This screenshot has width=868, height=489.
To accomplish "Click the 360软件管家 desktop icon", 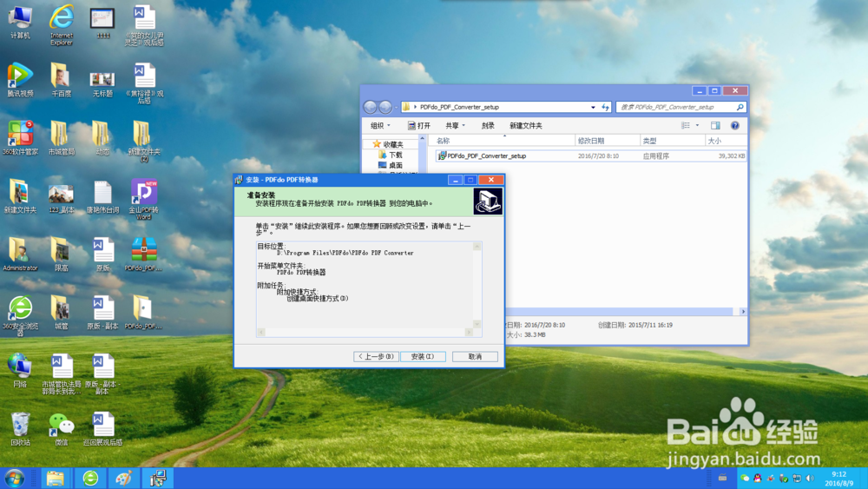I will (x=21, y=138).
